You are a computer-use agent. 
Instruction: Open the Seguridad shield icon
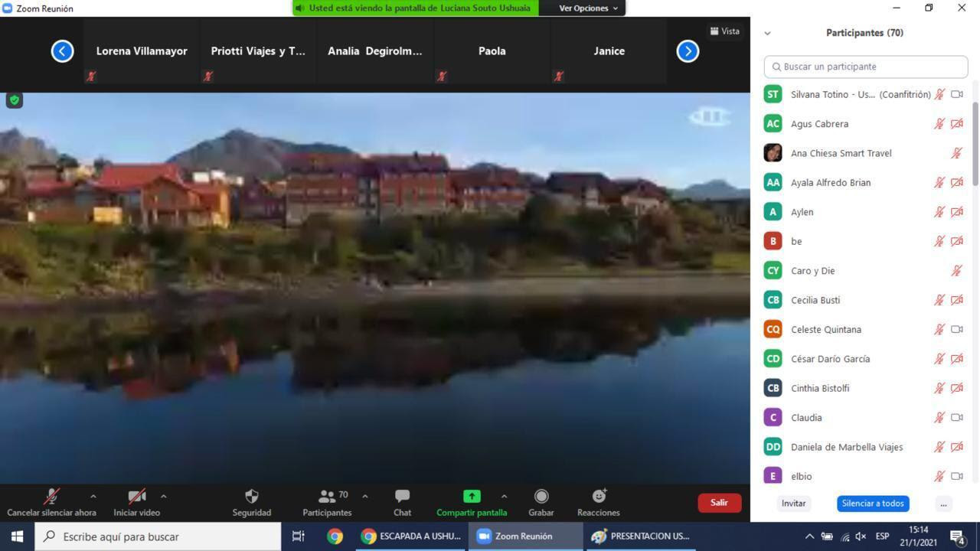pos(251,497)
